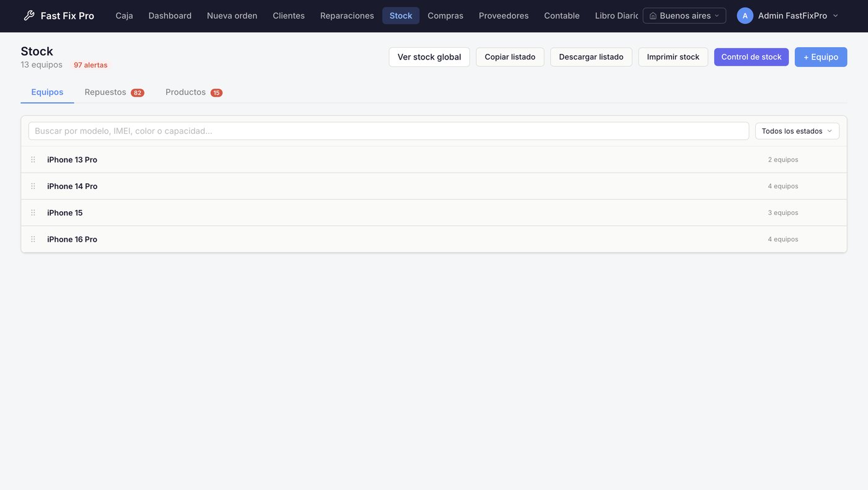Click the Fast Fix Pro wrench logo
The width and height of the screenshot is (868, 490).
pos(29,15)
